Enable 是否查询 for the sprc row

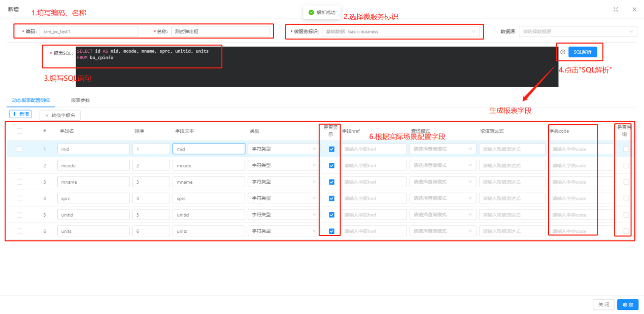[626, 198]
